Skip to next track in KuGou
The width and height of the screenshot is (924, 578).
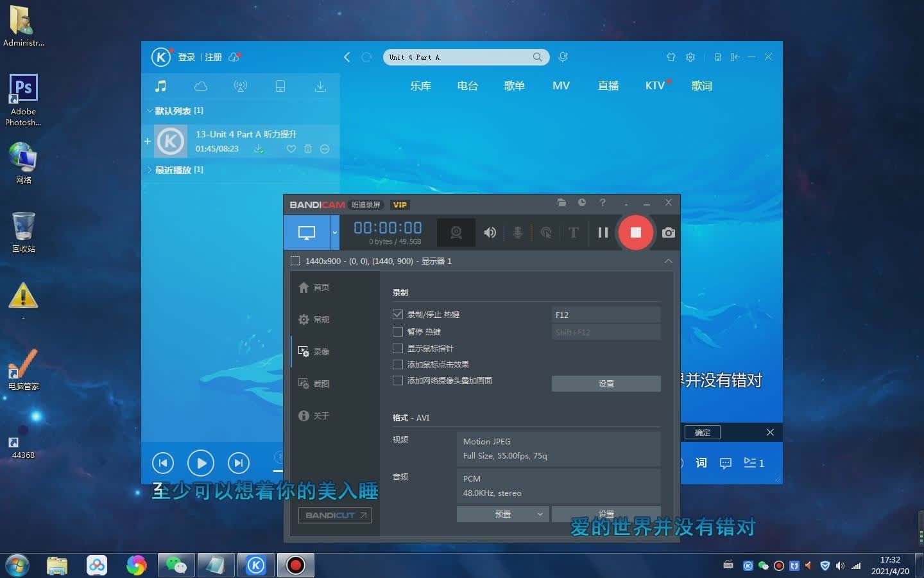coord(239,462)
